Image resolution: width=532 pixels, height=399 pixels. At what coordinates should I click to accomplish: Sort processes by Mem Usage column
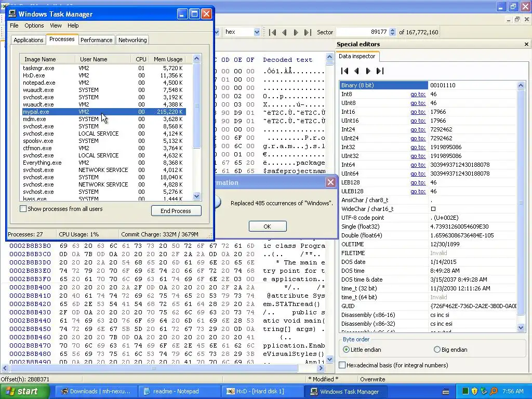168,59
